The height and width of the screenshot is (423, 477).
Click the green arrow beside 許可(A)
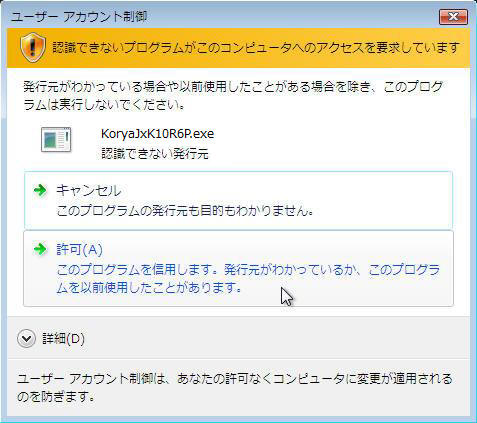click(x=40, y=249)
